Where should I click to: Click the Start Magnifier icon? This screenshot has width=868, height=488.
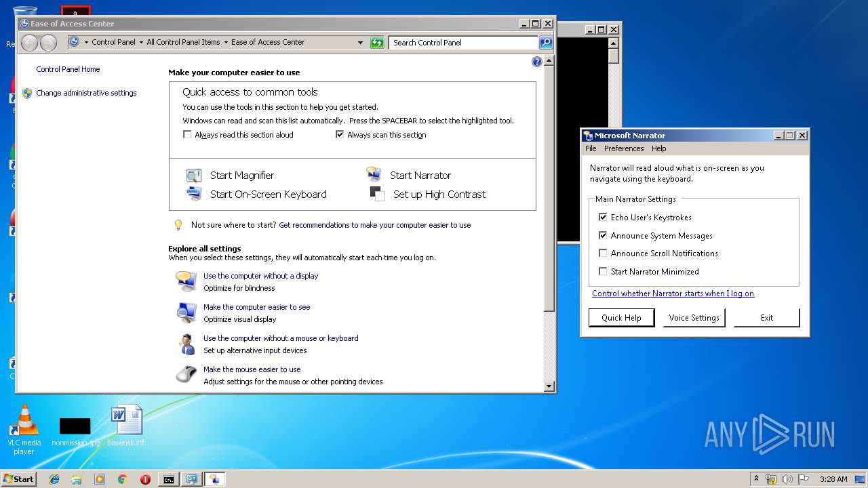click(x=194, y=176)
